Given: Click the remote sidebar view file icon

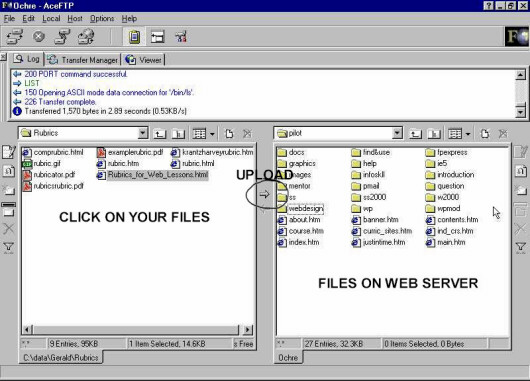Looking at the screenshot, I should tap(521, 171).
